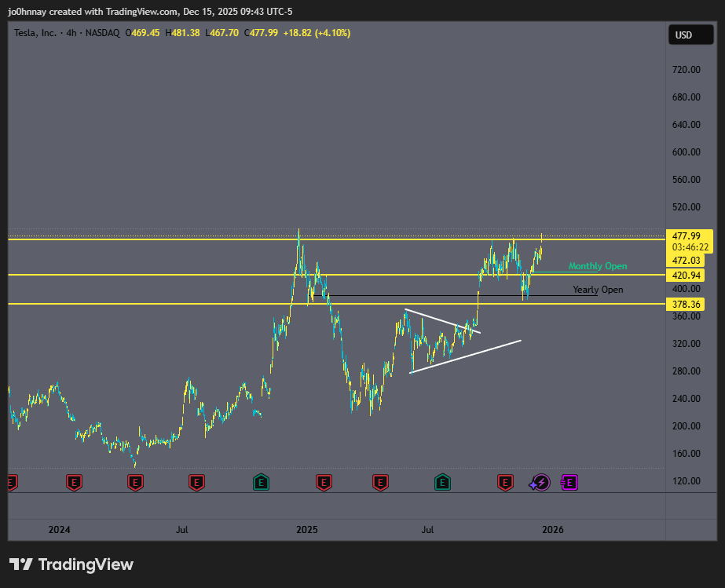Click the purple lightning event marker icon
Screen dimensions: 725x588
tap(540, 483)
